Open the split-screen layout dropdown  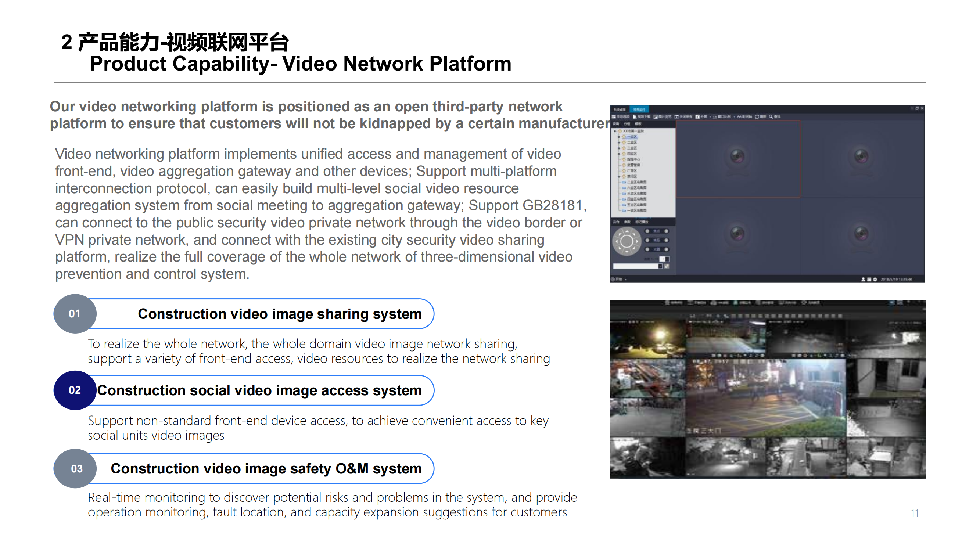(710, 117)
